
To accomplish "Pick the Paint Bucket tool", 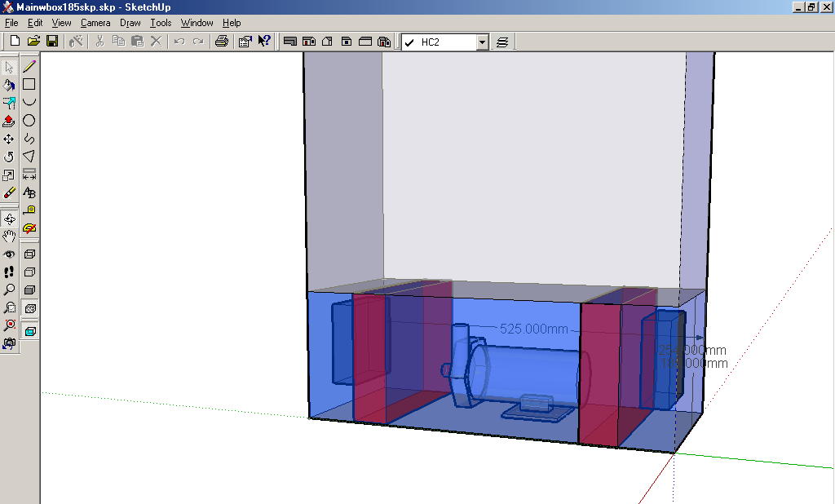I will pos(9,86).
